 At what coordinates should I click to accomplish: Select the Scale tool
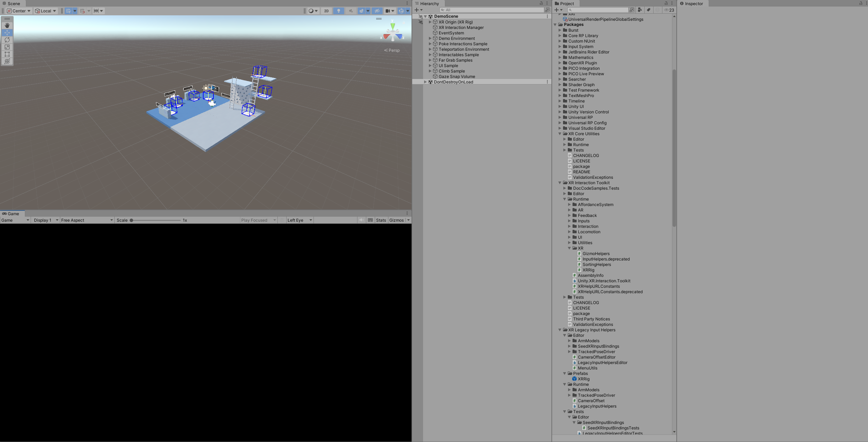[7, 47]
